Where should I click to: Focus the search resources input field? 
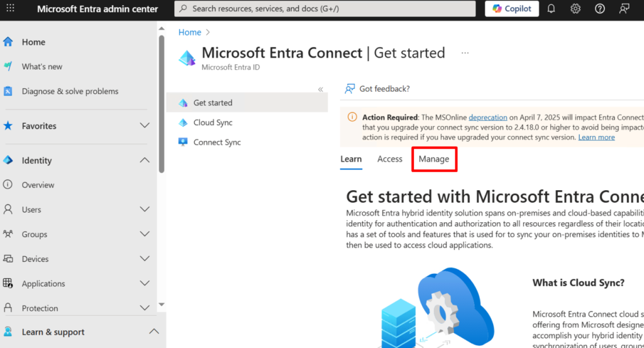point(325,9)
